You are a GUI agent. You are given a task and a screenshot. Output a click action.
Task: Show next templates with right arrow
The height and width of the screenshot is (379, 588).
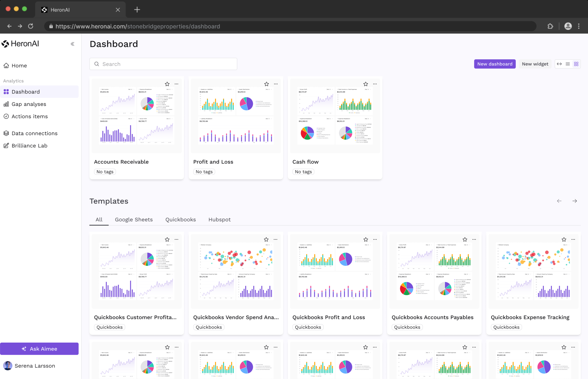(575, 201)
